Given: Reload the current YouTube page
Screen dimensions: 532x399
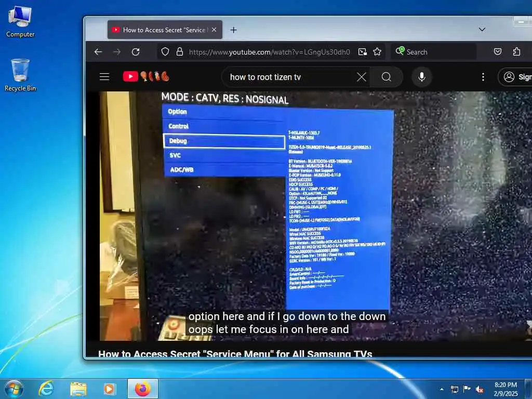Looking at the screenshot, I should point(136,51).
